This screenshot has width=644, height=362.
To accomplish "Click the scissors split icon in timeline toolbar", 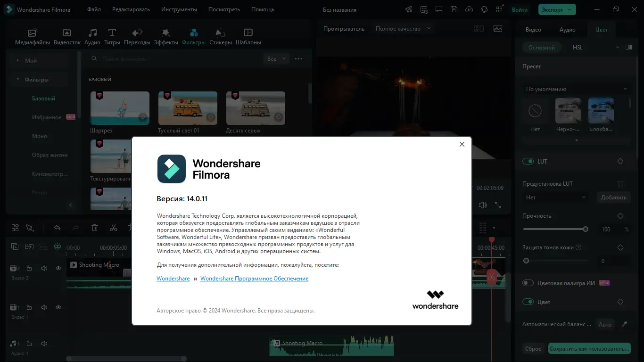I will (x=114, y=228).
